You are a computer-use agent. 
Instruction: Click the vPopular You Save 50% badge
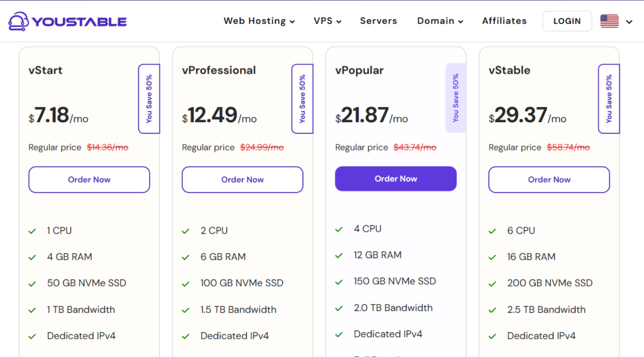click(455, 98)
